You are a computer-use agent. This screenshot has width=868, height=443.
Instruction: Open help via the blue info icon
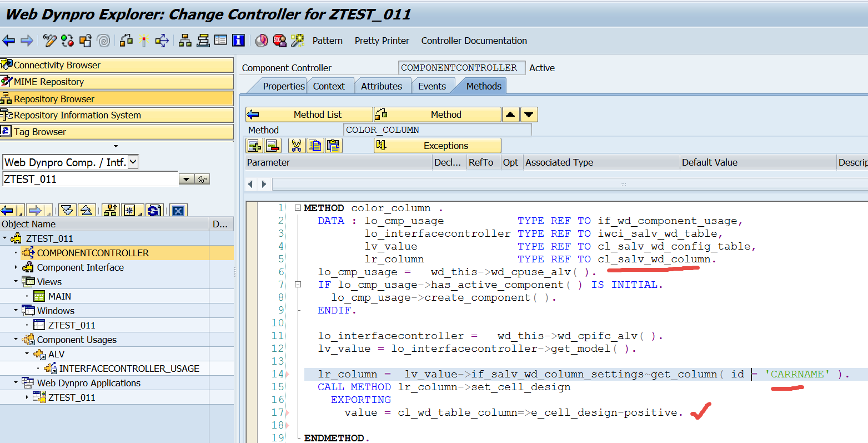pos(239,40)
